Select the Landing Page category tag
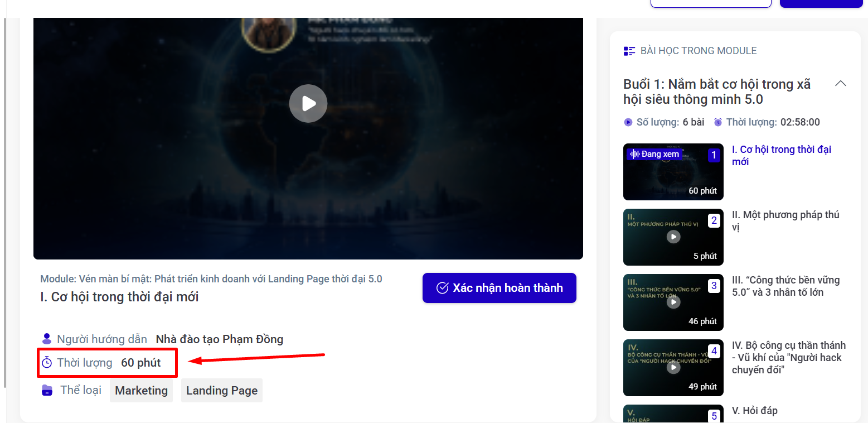 coord(222,390)
